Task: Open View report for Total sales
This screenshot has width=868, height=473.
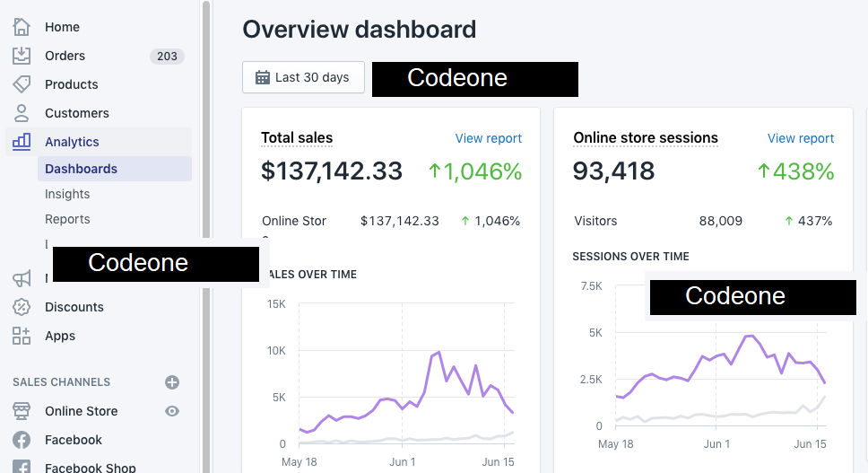Action: point(488,138)
